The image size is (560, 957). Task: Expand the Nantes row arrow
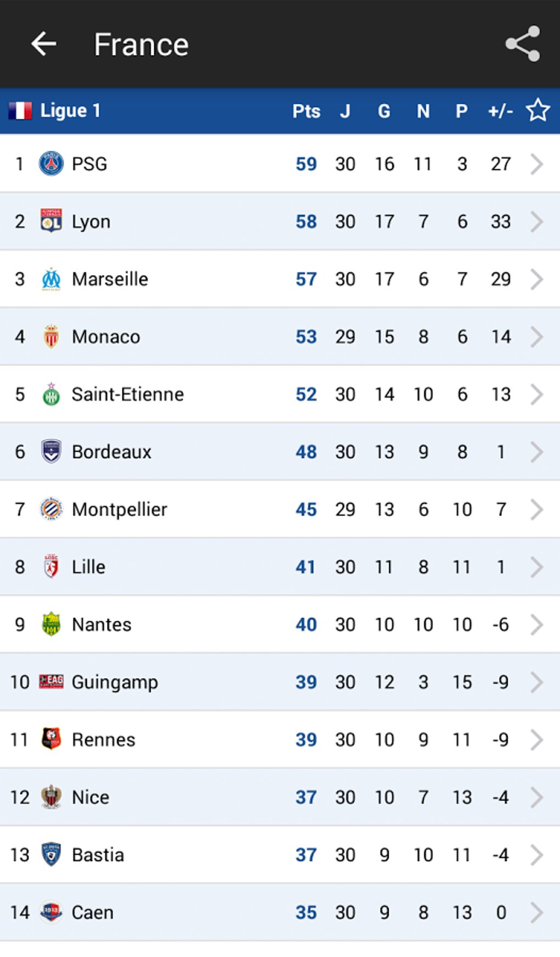click(536, 625)
